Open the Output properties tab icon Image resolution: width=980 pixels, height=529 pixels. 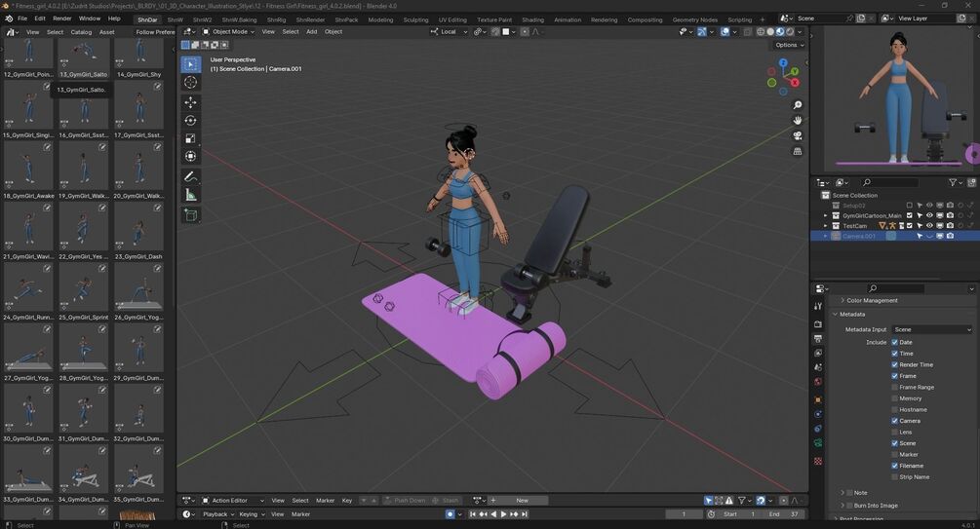(x=818, y=338)
